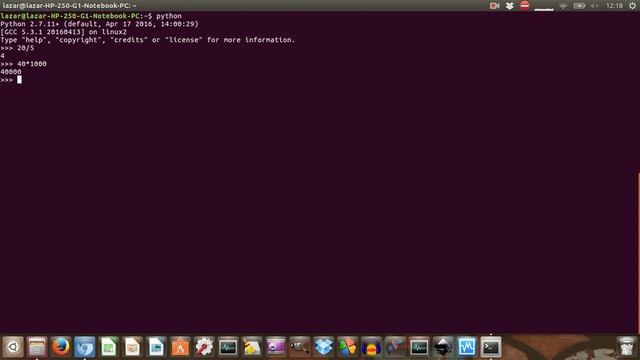Focus the Terminal icon in the dock

pos(491,347)
